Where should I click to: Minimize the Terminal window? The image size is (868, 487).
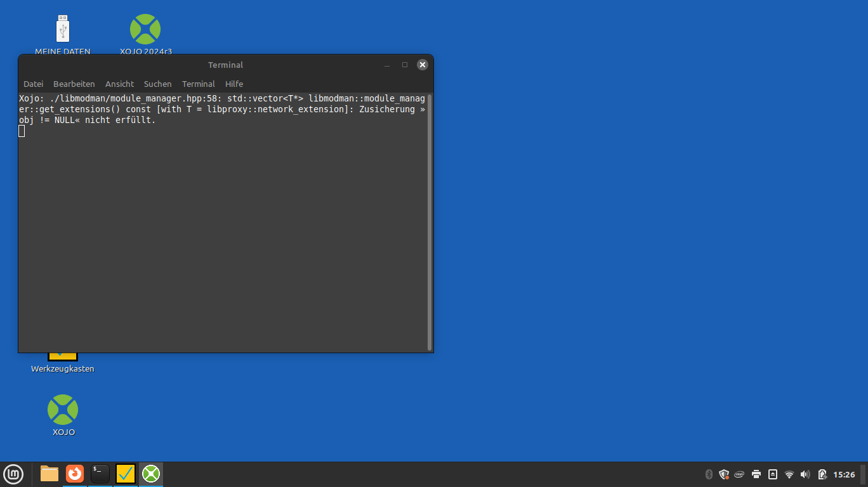point(387,65)
